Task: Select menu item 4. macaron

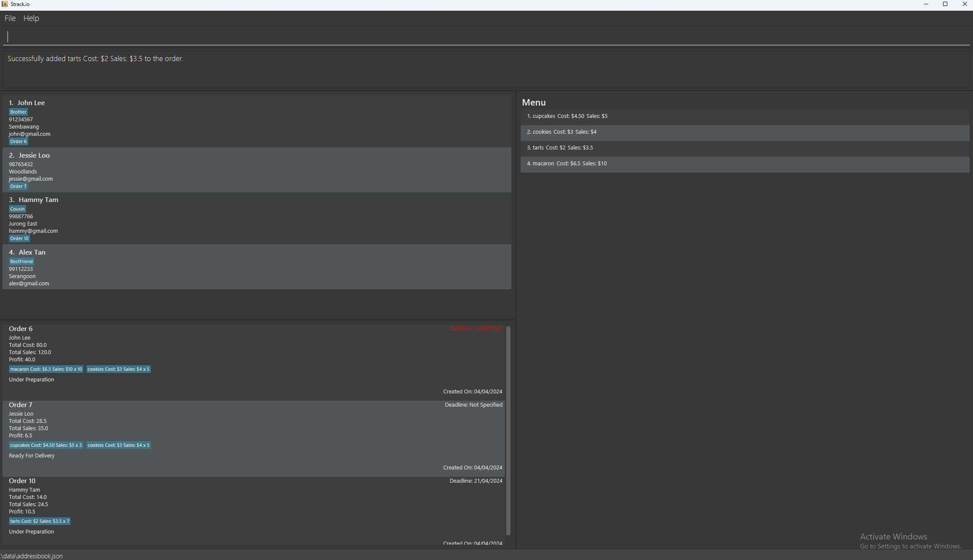Action: (745, 164)
